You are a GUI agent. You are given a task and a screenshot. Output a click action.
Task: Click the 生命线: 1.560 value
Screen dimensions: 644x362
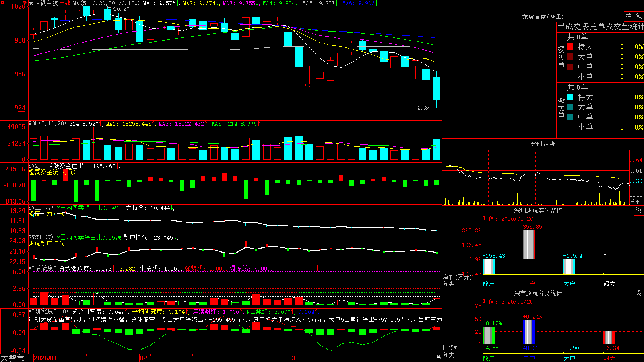160,268
